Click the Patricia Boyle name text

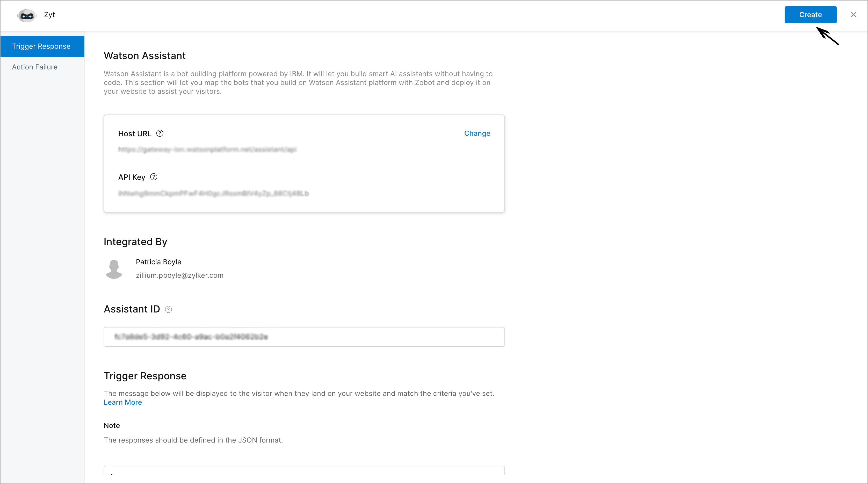pos(158,262)
